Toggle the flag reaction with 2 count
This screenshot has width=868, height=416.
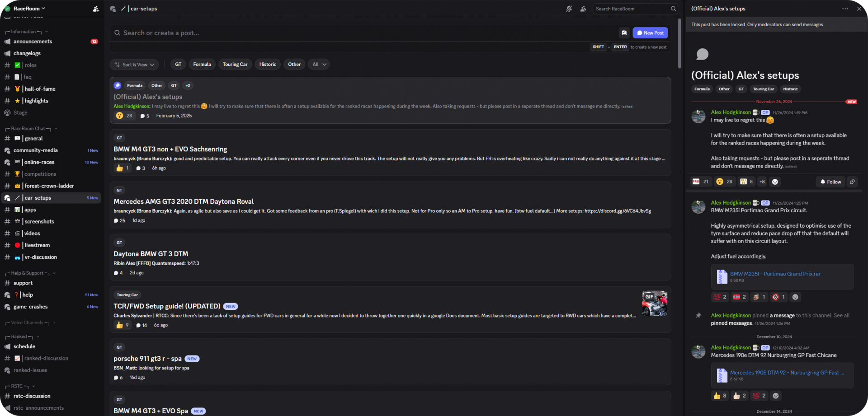[x=740, y=297]
